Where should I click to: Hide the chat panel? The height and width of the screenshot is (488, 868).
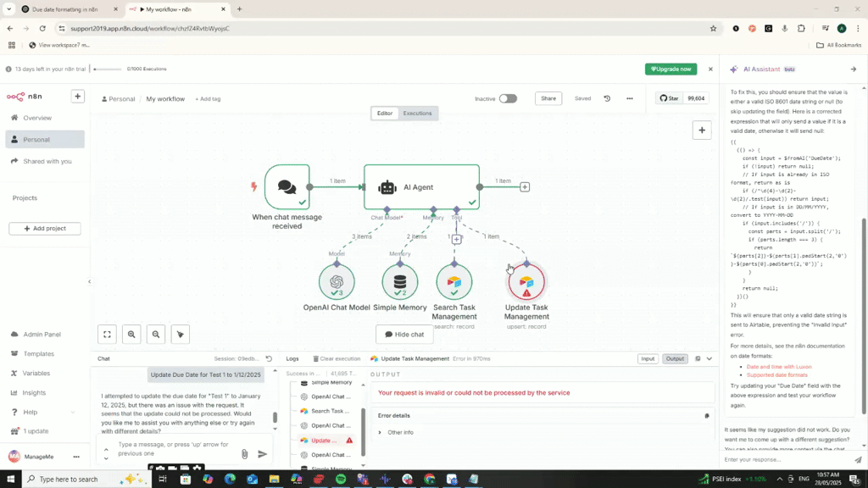403,334
